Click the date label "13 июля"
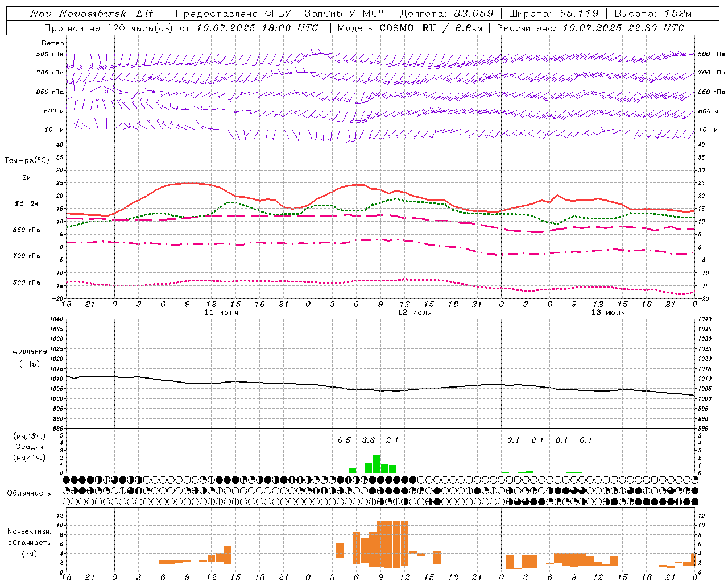Image resolution: width=728 pixels, height=582 pixels. point(608,313)
